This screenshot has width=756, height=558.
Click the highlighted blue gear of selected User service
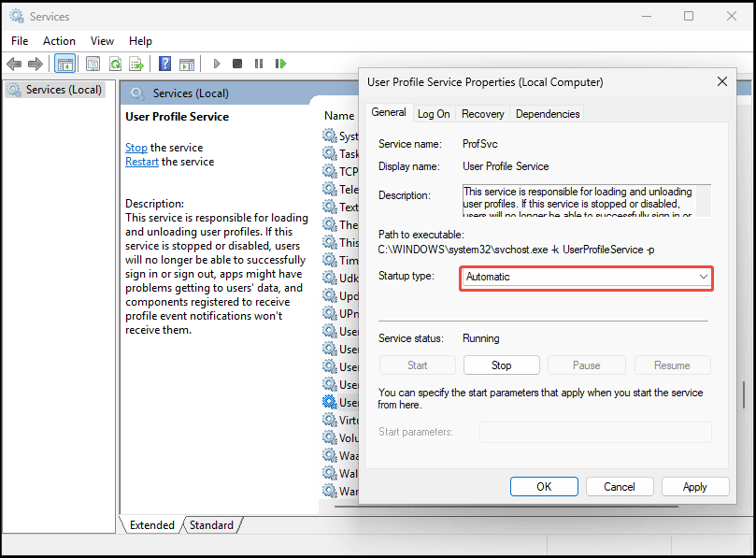[330, 402]
